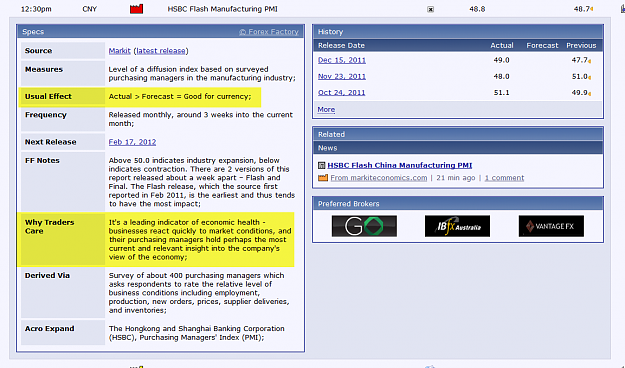Click the Measures row label
Viewport: 625px width, 368px height.
[x=44, y=69]
